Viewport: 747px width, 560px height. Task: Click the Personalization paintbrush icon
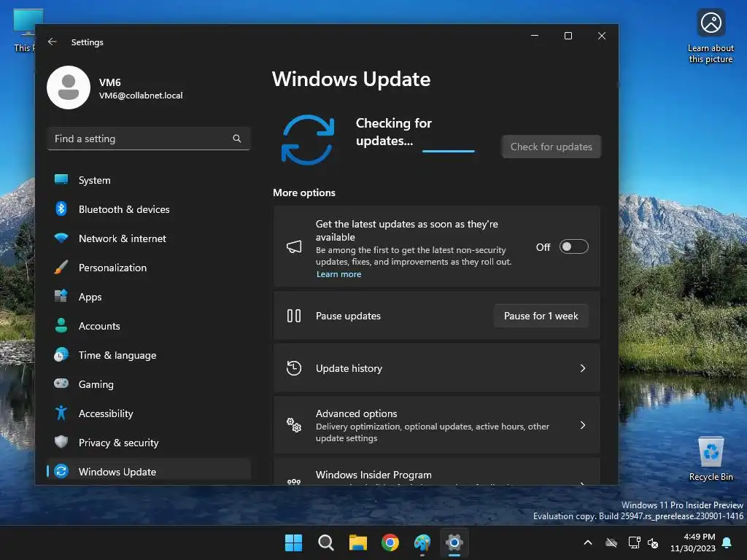tap(61, 267)
